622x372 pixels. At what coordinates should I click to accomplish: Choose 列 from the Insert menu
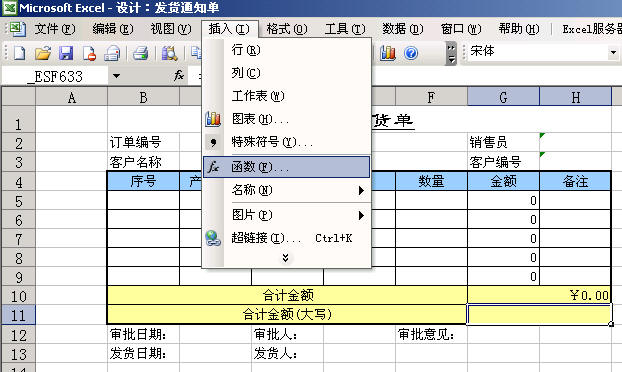pos(286,73)
